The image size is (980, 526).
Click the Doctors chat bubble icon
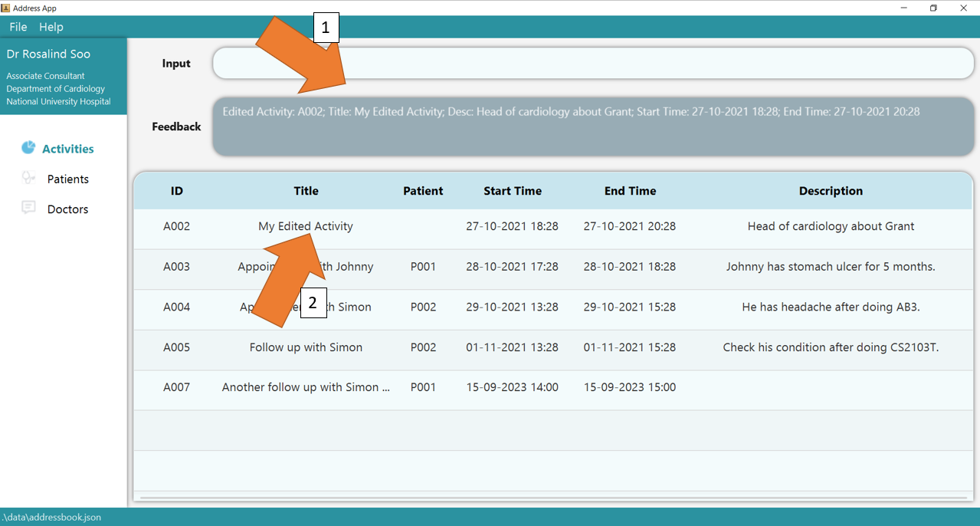click(28, 208)
